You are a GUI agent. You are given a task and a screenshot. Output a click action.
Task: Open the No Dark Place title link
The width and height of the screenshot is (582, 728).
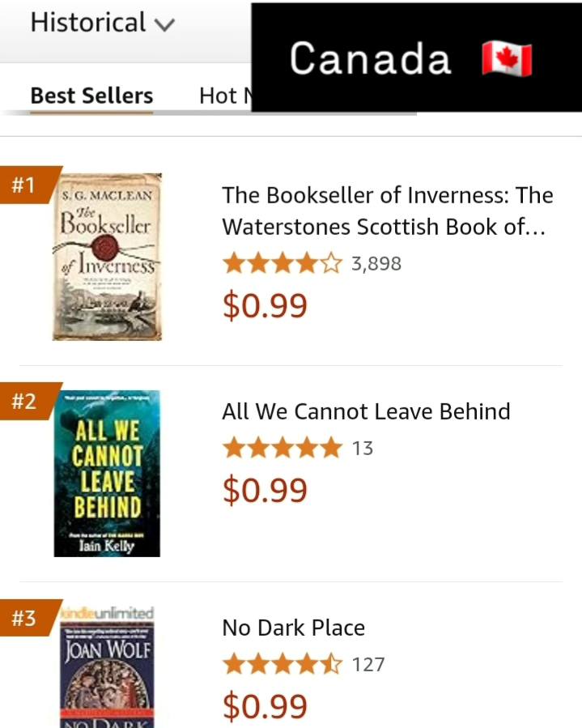(x=293, y=628)
